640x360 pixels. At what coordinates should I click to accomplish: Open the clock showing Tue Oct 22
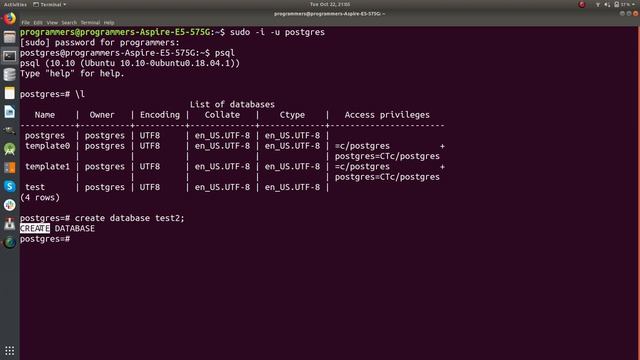tap(330, 4)
